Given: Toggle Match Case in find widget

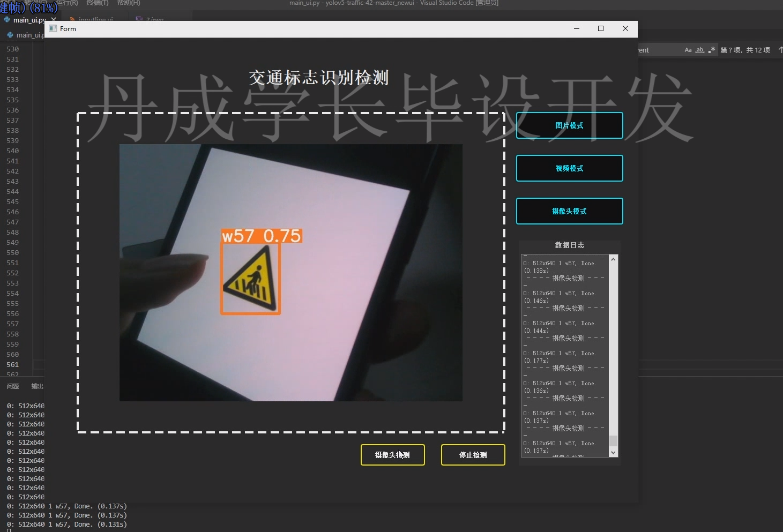Looking at the screenshot, I should coord(688,50).
